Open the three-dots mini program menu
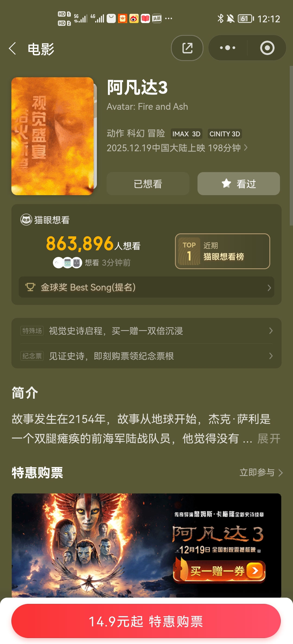 (228, 48)
